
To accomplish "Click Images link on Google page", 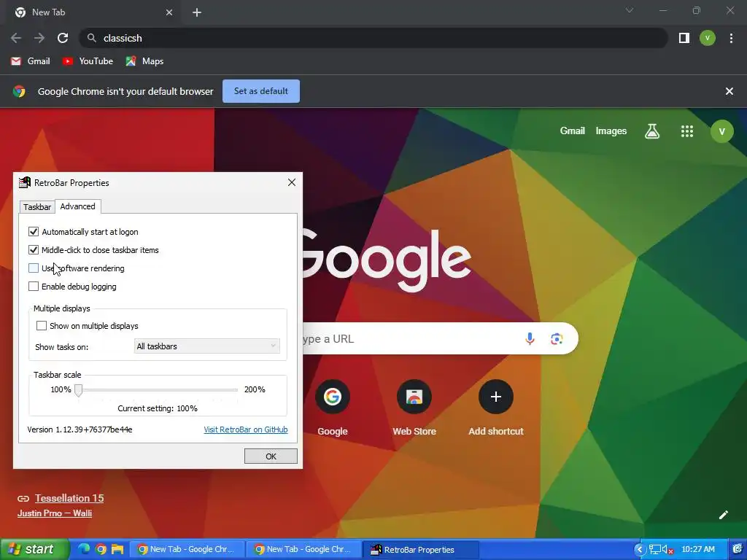I will (x=611, y=131).
